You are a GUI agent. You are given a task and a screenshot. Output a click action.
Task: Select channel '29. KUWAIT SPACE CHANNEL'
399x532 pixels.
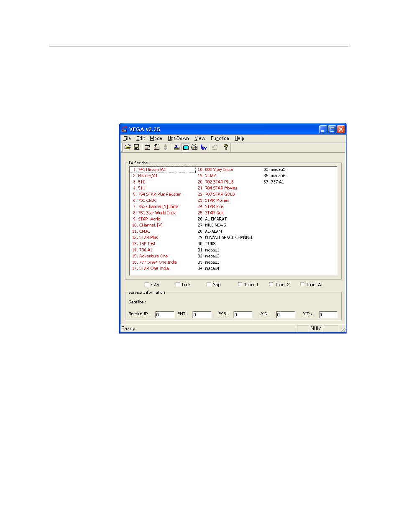point(225,238)
